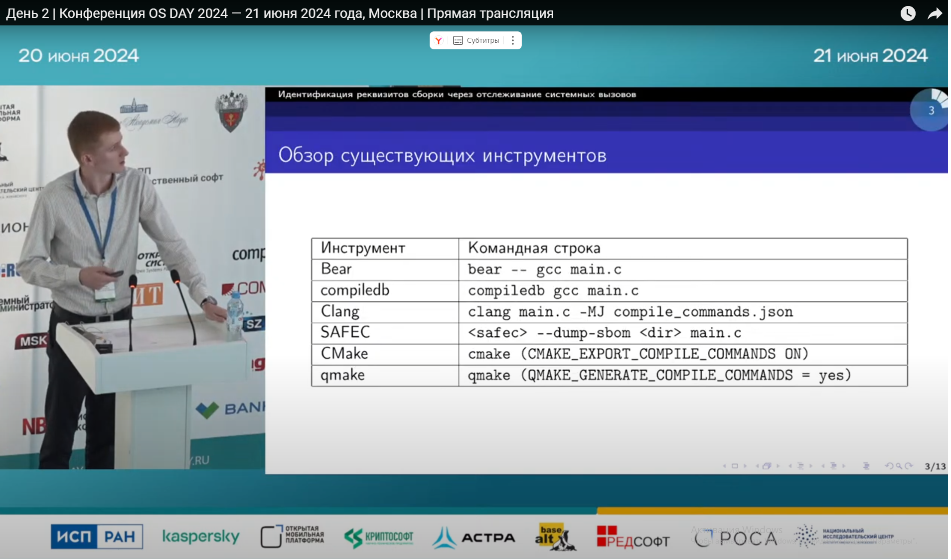Click the stacked frames icon in slide navigation
This screenshot has height=560, width=951.
coord(767,466)
